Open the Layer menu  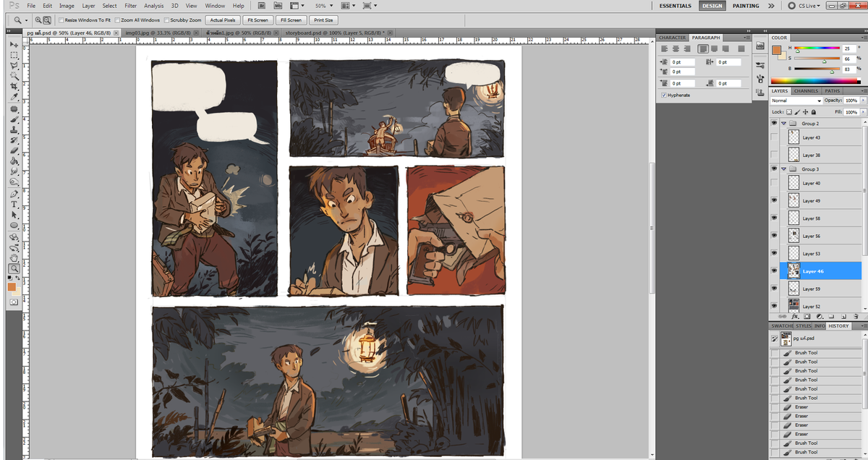click(x=88, y=6)
